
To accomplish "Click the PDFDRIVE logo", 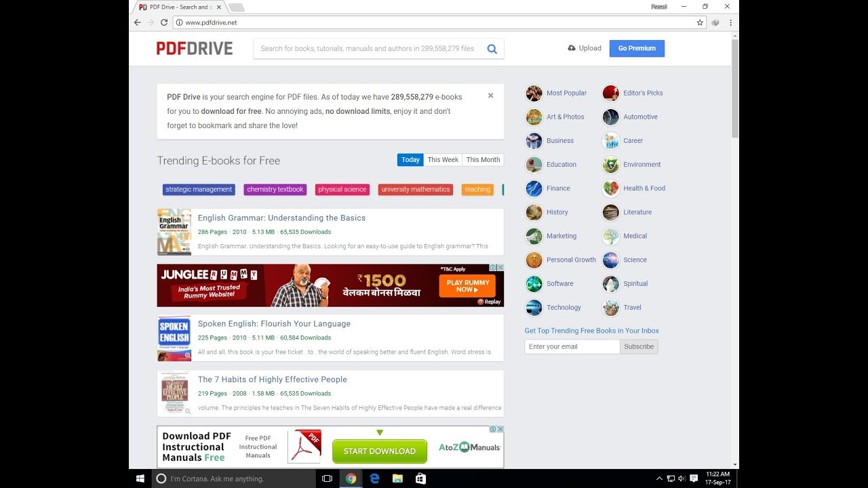I will pyautogui.click(x=195, y=48).
